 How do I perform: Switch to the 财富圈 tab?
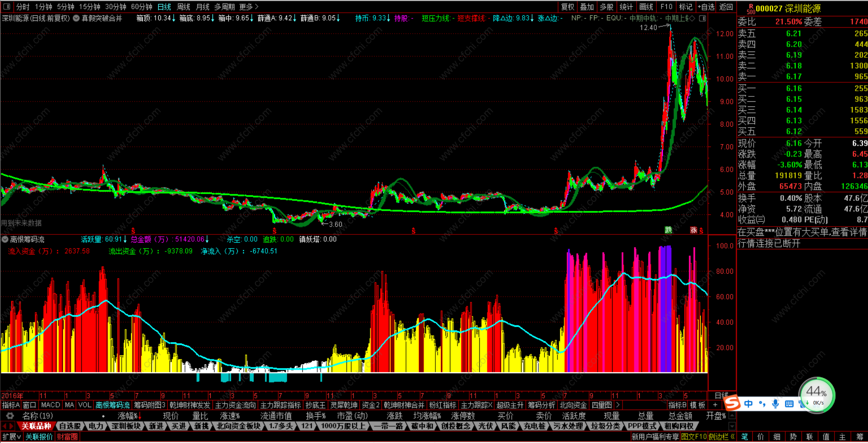[67, 437]
